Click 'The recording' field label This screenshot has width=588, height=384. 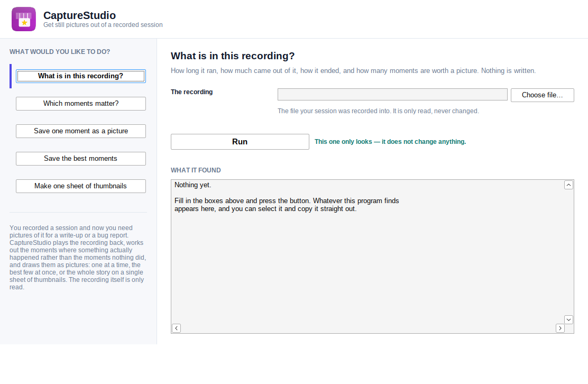tap(191, 92)
